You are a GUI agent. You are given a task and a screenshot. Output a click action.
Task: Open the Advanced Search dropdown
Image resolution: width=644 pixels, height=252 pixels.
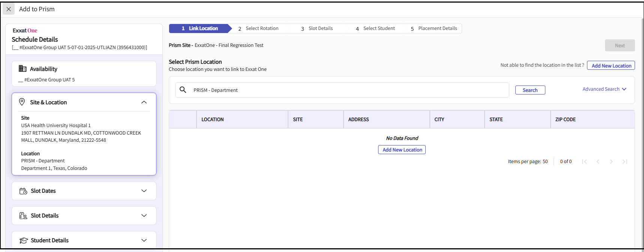click(x=604, y=89)
